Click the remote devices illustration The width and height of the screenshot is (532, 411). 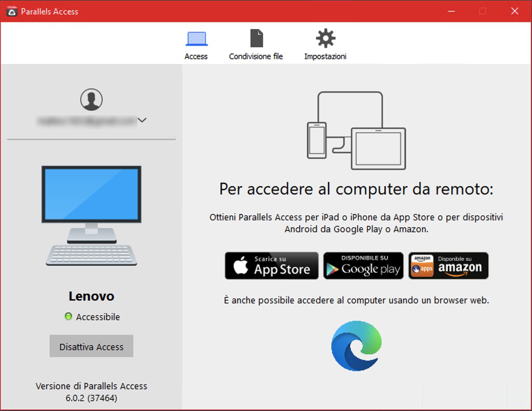pos(356,130)
